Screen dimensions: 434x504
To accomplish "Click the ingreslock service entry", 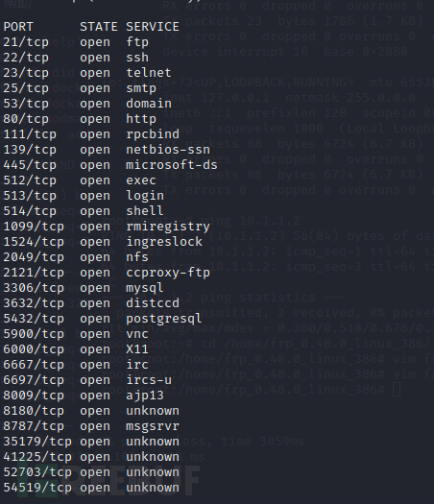I will 164,242.
